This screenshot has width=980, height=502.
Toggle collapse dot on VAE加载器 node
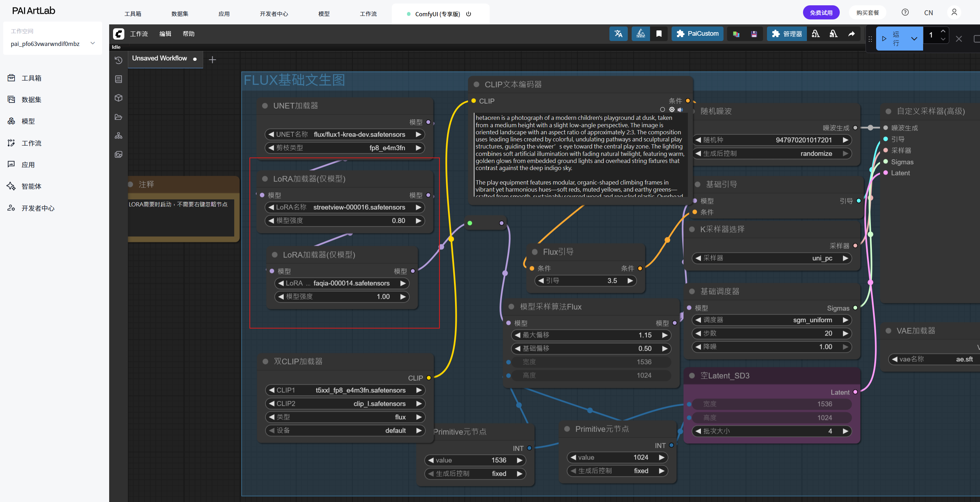tap(888, 331)
